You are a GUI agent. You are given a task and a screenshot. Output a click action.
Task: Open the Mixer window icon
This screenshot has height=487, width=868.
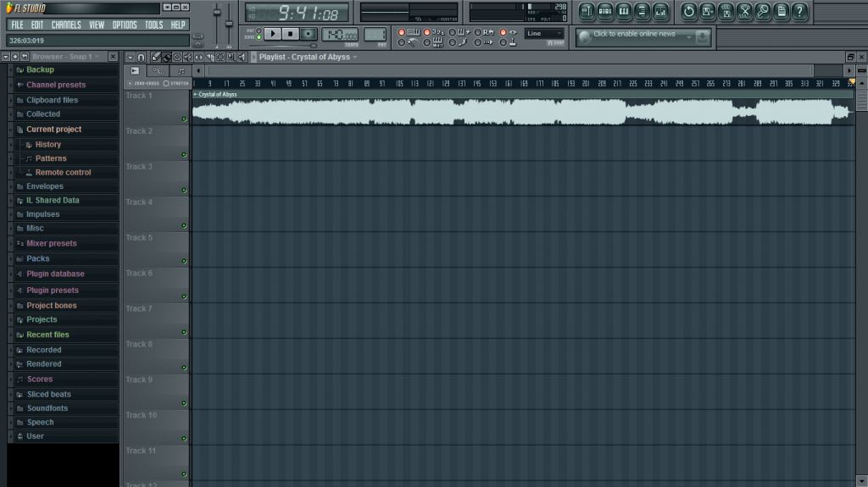[x=660, y=11]
